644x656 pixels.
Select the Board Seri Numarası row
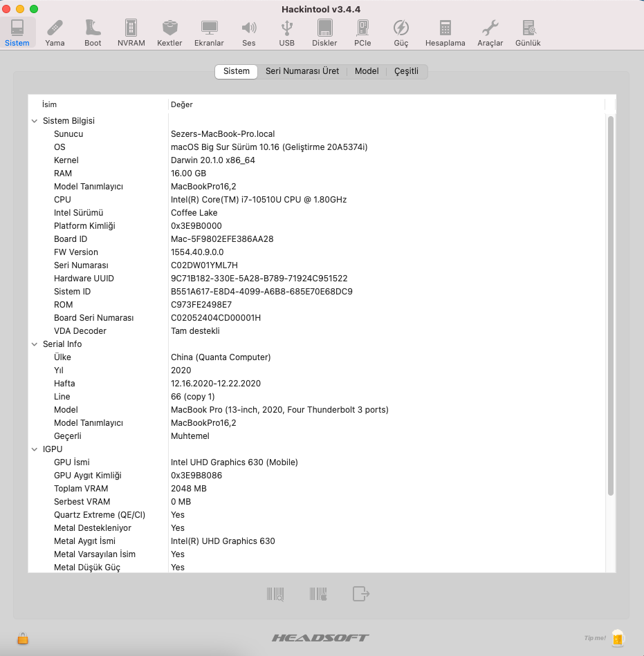tap(317, 318)
